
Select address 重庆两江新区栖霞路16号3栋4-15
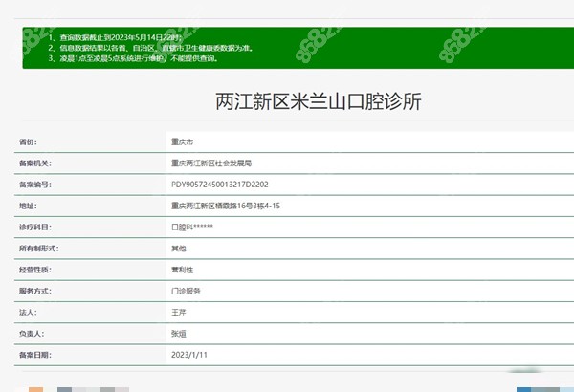point(226,206)
